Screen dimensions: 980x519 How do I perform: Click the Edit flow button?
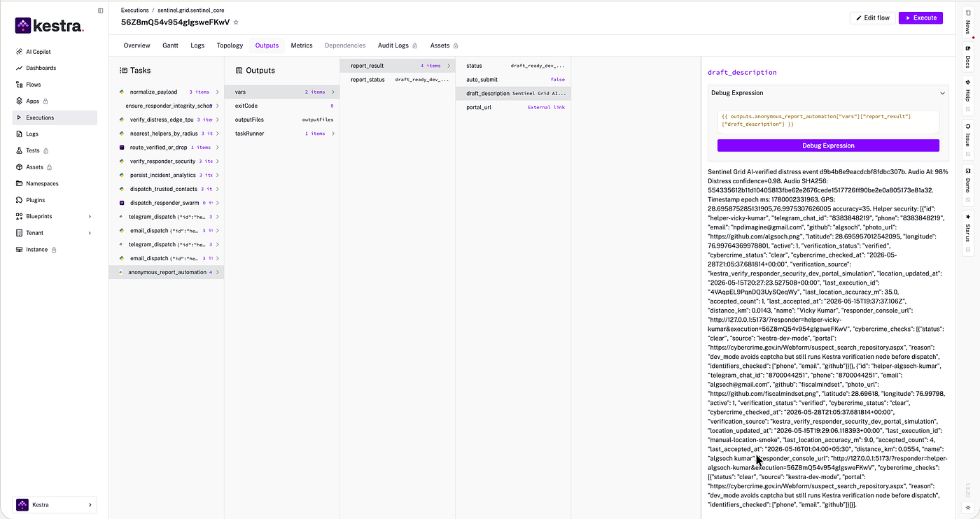click(872, 17)
